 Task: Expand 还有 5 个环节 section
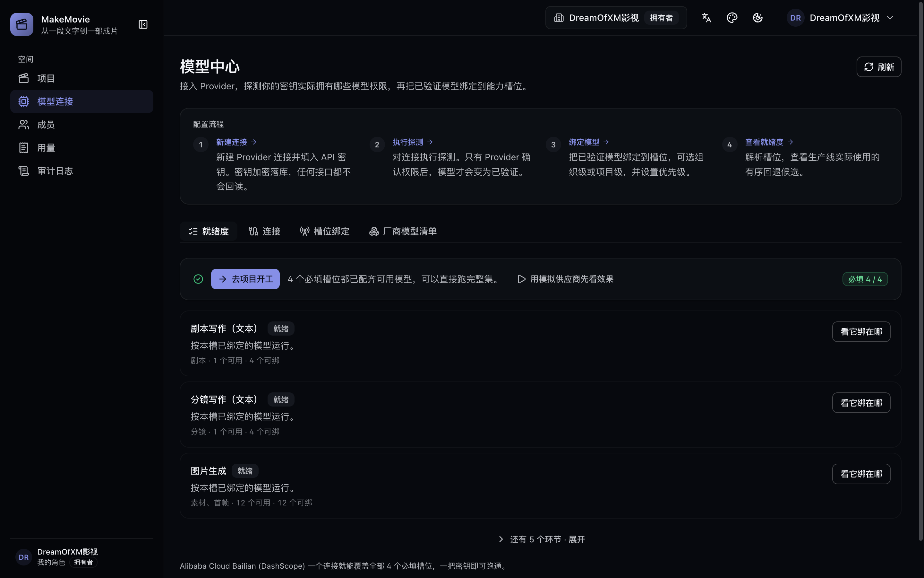tap(541, 539)
